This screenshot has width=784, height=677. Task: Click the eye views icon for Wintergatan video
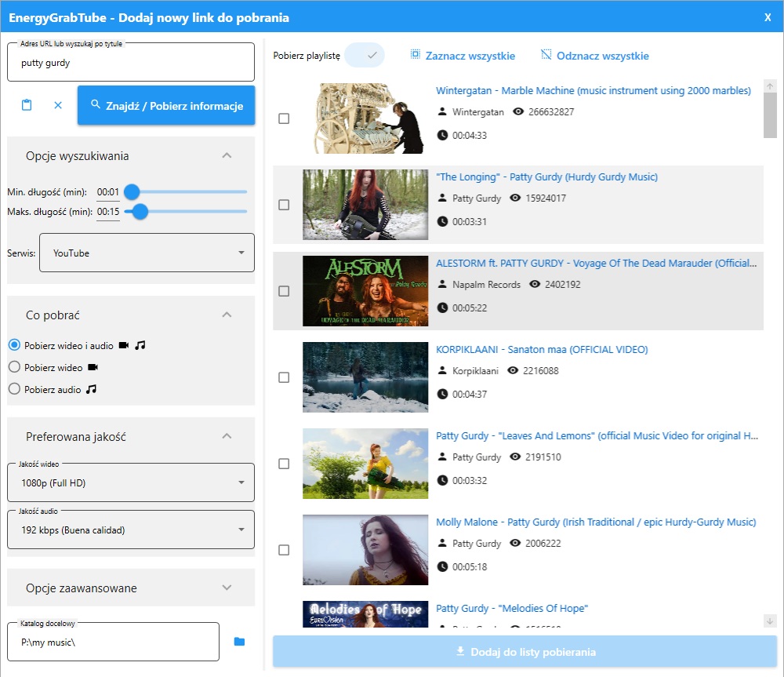(518, 111)
